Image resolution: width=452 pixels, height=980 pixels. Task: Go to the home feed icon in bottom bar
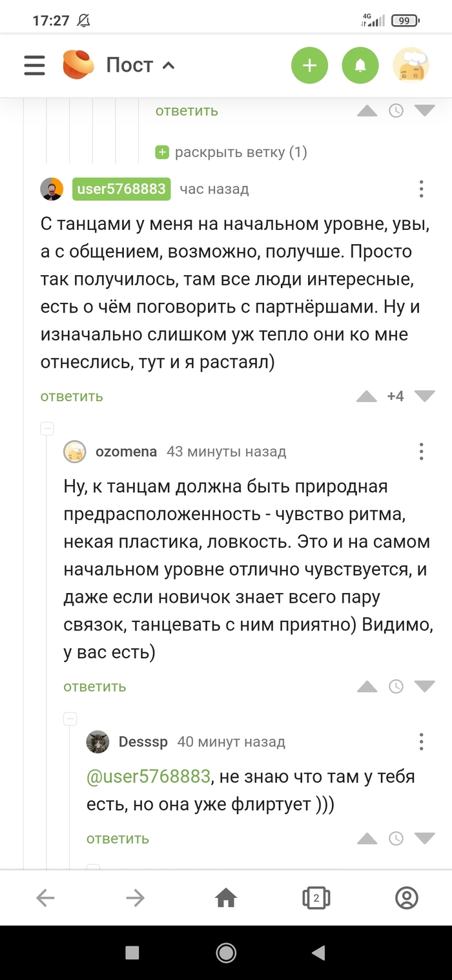pos(225,898)
